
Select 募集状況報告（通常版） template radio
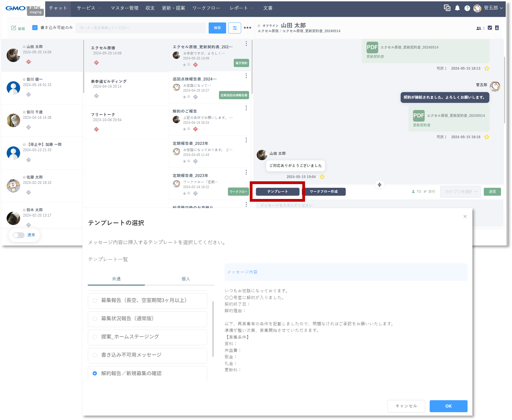(95, 319)
